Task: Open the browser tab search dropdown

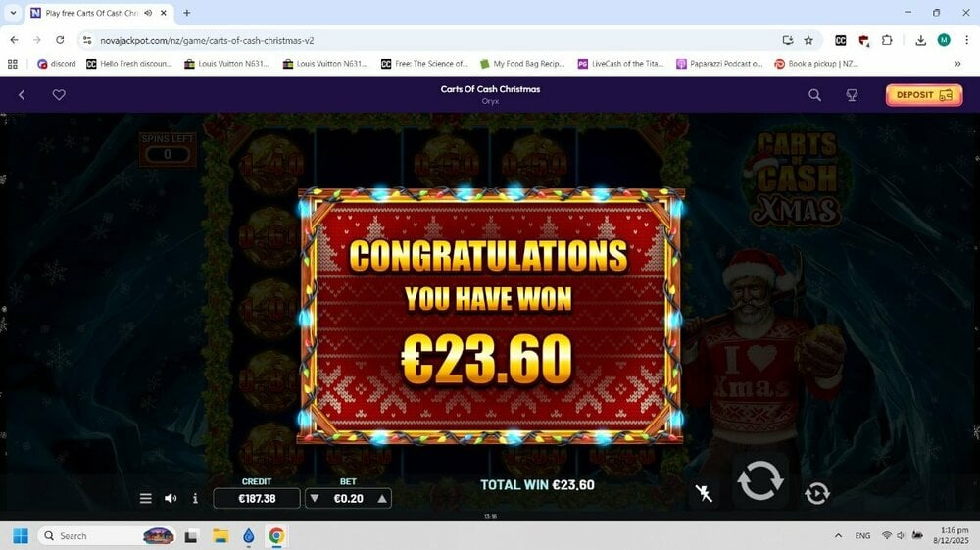Action: pyautogui.click(x=13, y=13)
